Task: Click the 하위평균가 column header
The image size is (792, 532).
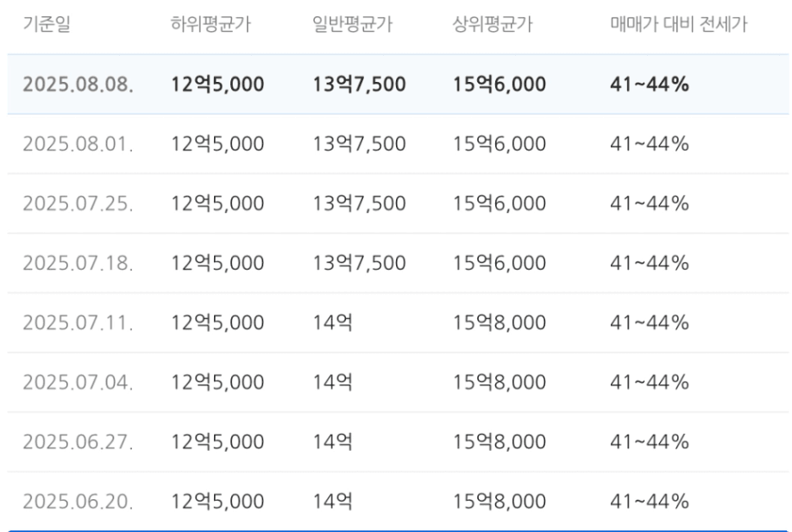Action: (x=211, y=24)
